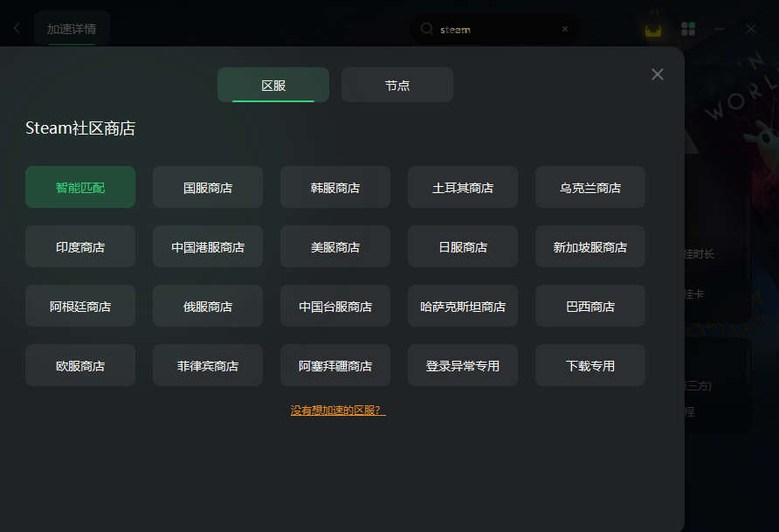
Task: Pick 中国台服商店 region
Action: tap(334, 306)
